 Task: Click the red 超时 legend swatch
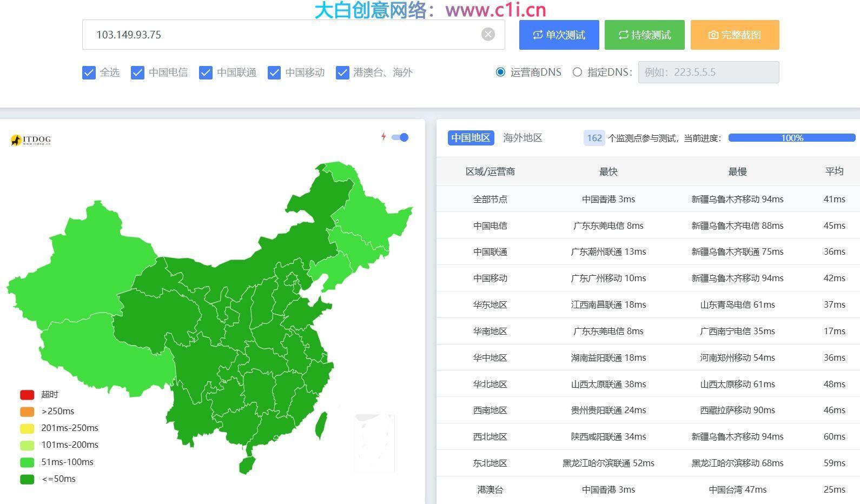pos(27,395)
